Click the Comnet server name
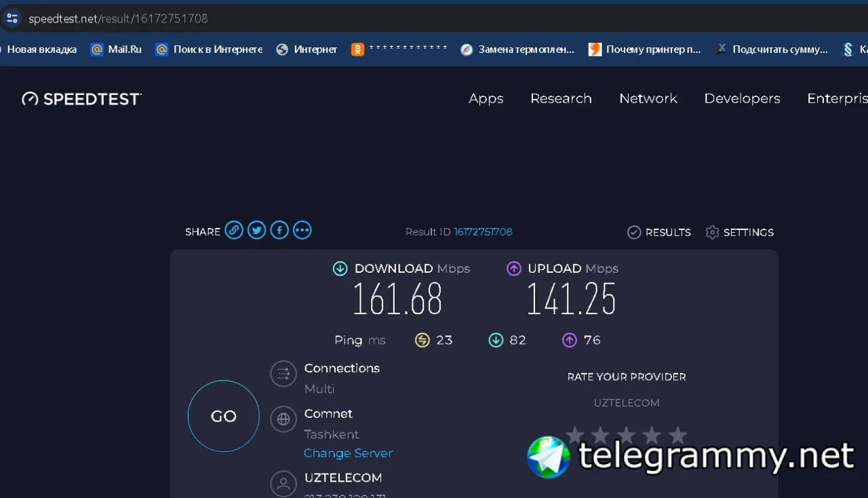Screen dimensions: 868x498 tap(328, 414)
